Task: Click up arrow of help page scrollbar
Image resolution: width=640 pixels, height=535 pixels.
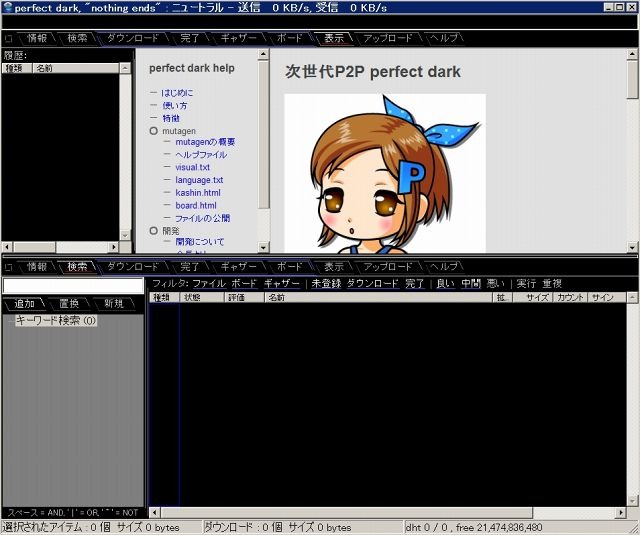Action: [632, 55]
